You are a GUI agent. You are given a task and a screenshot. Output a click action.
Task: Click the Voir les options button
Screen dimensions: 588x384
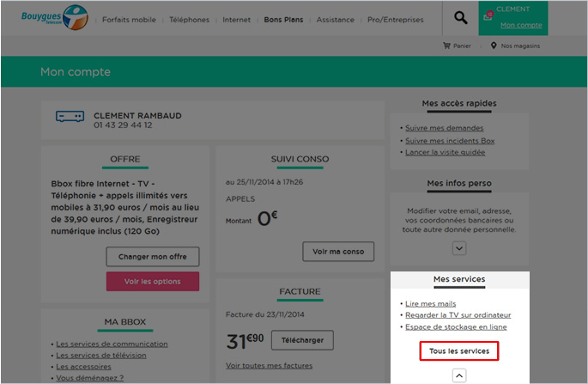[x=153, y=282]
